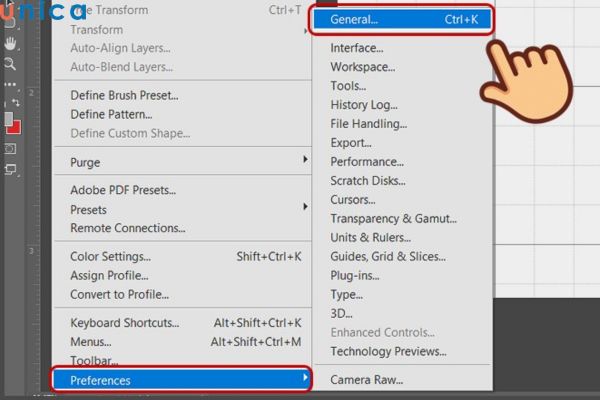Viewport: 600px width, 400px height.
Task: Expand Transform submenu arrow
Action: (305, 31)
